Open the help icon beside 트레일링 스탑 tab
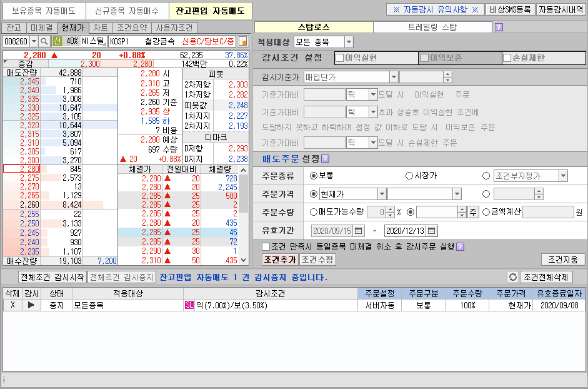588x389 pixels. tap(499, 28)
